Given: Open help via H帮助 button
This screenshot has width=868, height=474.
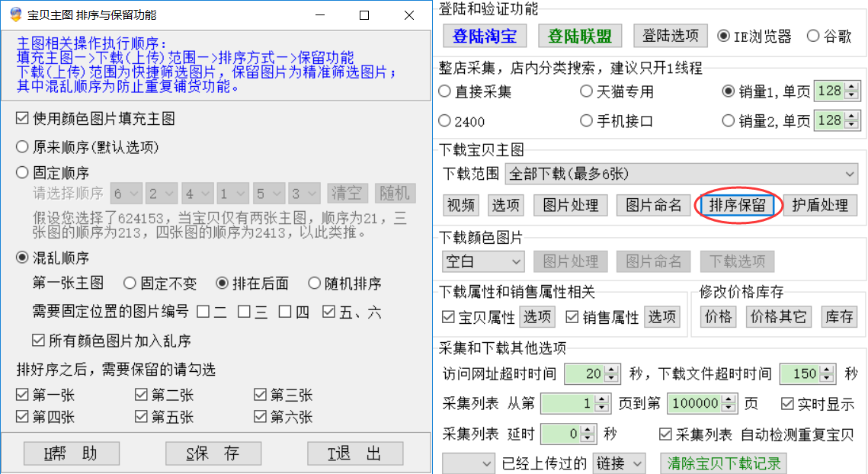Looking at the screenshot, I should [x=72, y=453].
